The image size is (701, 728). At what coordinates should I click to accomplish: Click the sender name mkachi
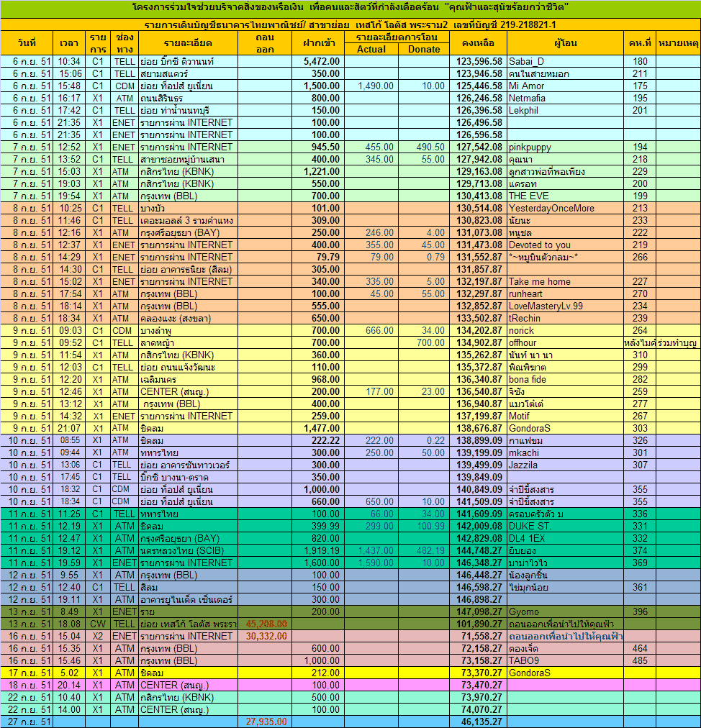tap(523, 452)
